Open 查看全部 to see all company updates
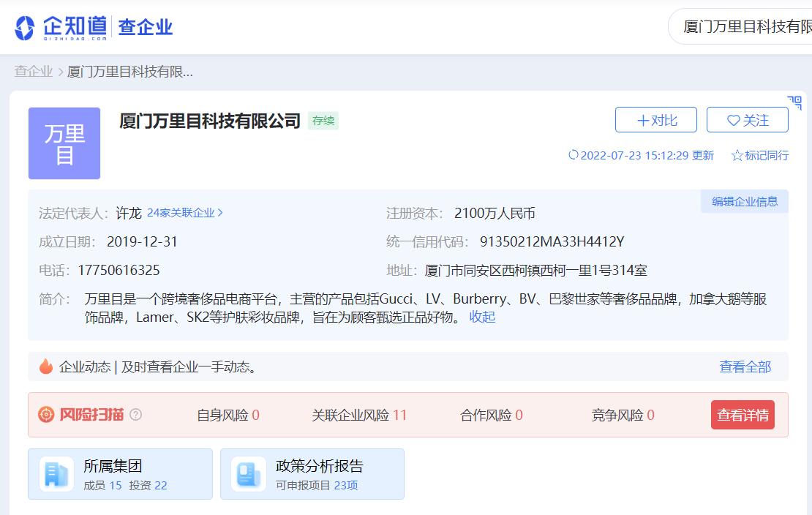Viewport: 812px width, 515px height. (x=744, y=366)
